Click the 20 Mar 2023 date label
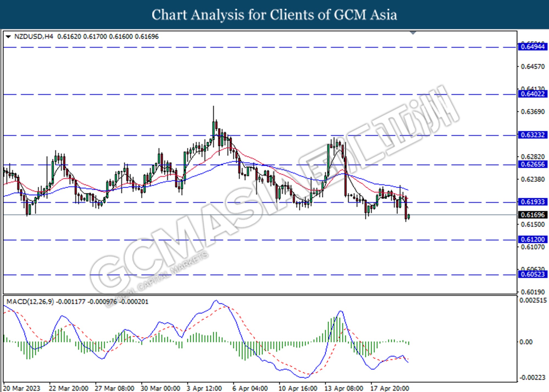Viewport: 549px width, 392px height. 22,388
